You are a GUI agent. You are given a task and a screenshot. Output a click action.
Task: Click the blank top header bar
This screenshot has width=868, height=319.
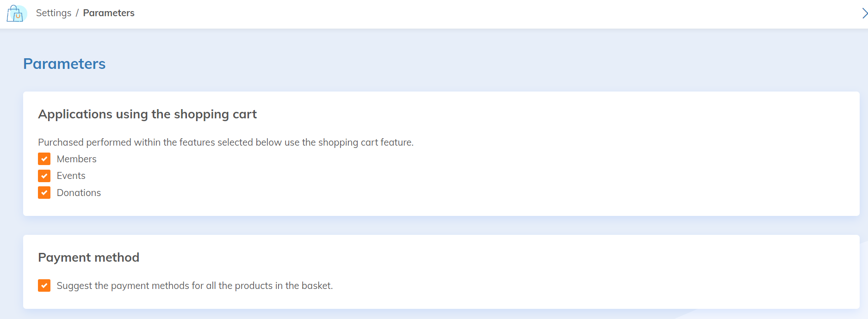pos(463,14)
